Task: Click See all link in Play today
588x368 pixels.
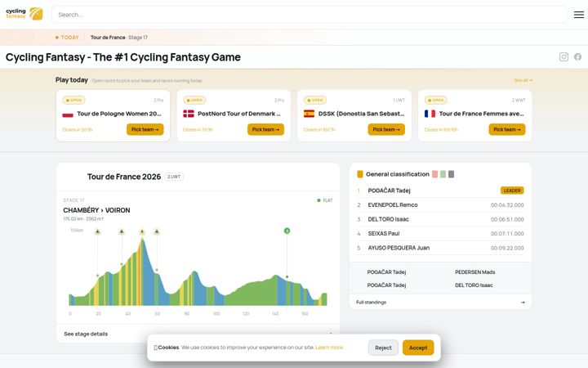Action: [523, 80]
